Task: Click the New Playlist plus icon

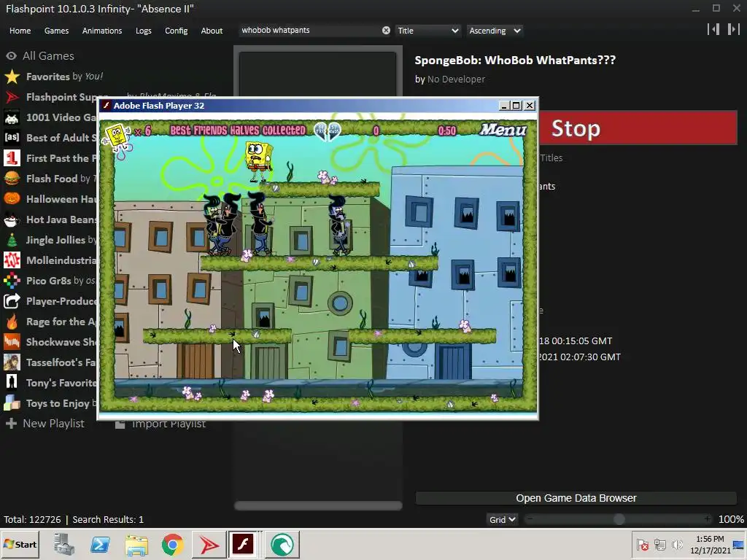Action: point(12,424)
